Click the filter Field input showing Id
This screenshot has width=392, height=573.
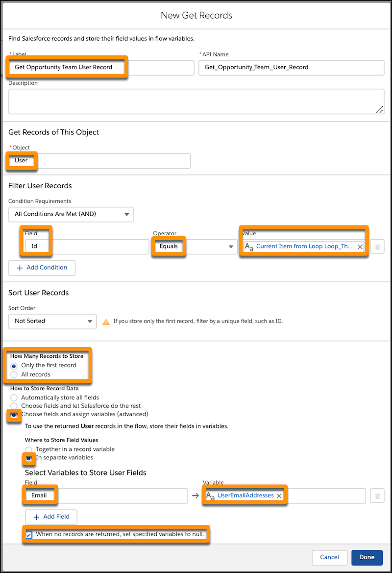click(87, 247)
